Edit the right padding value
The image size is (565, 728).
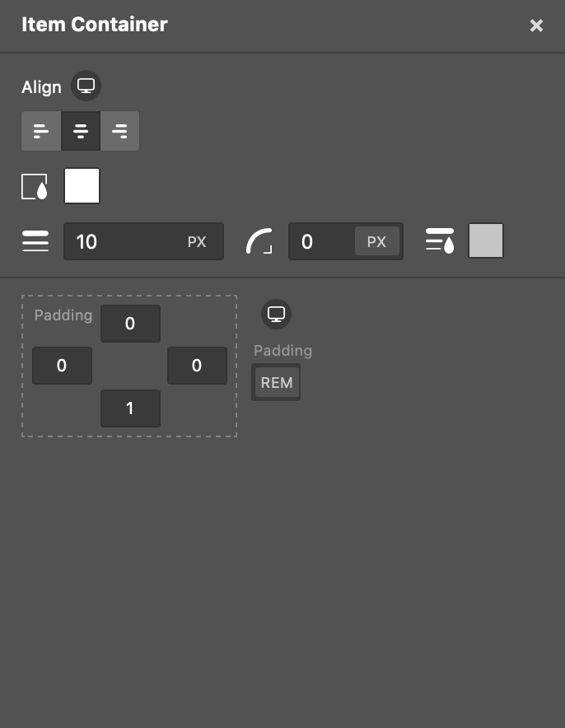(x=197, y=366)
